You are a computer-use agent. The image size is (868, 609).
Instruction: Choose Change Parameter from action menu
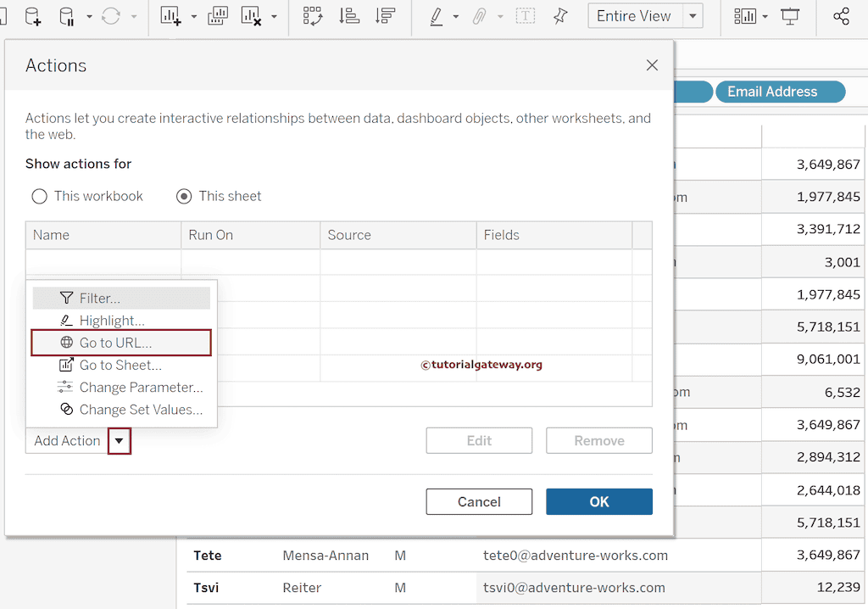[x=136, y=387]
